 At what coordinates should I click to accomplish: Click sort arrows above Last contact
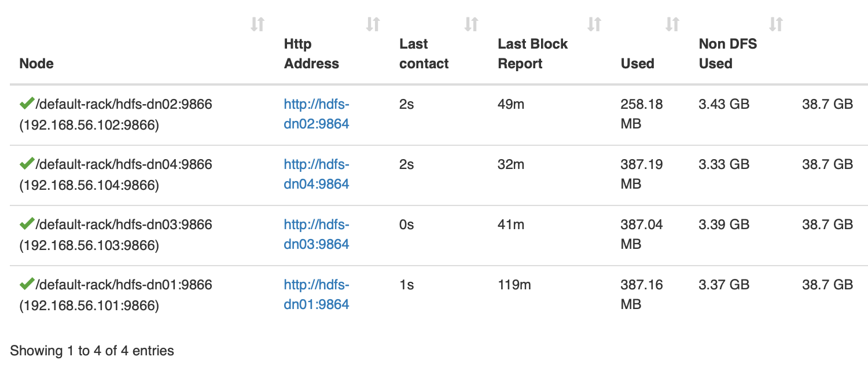[472, 24]
